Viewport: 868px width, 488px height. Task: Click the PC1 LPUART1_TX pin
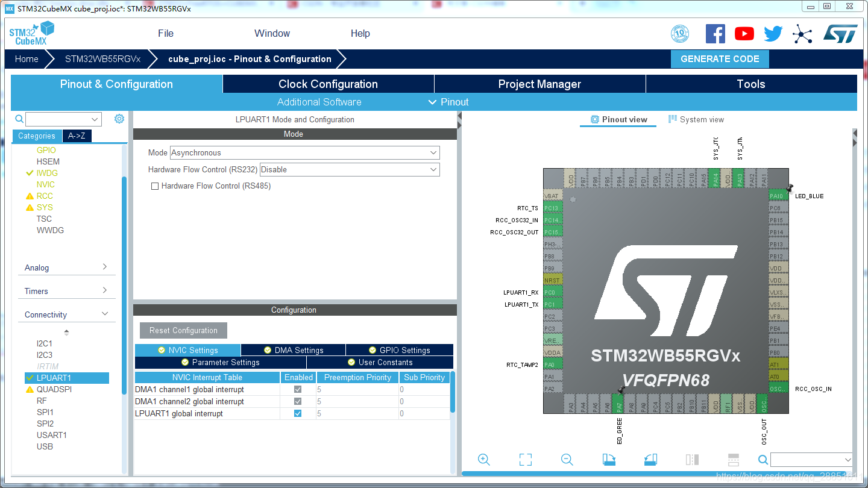tap(553, 304)
